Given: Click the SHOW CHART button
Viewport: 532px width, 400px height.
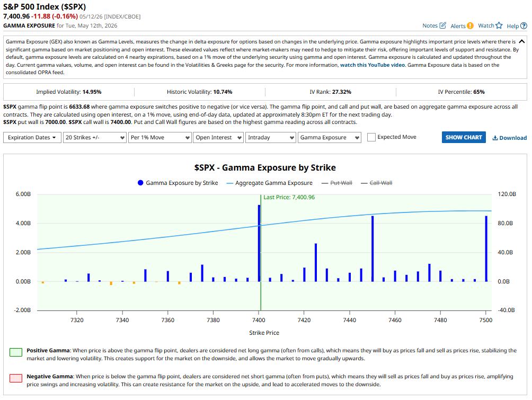Looking at the screenshot, I should 464,137.
